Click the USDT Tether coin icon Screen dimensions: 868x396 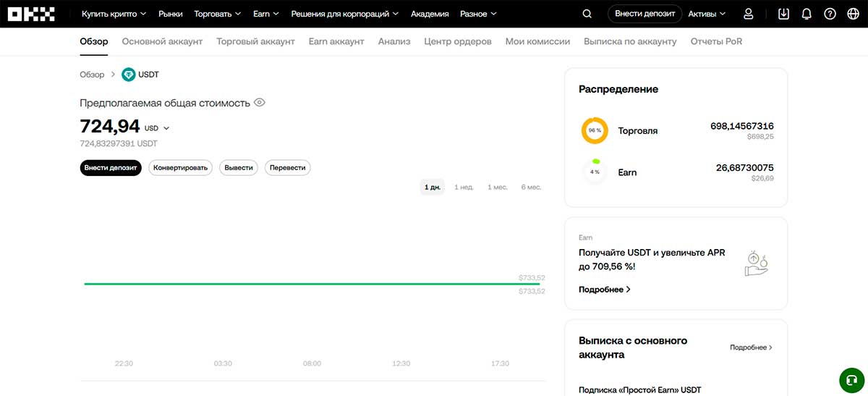(129, 75)
